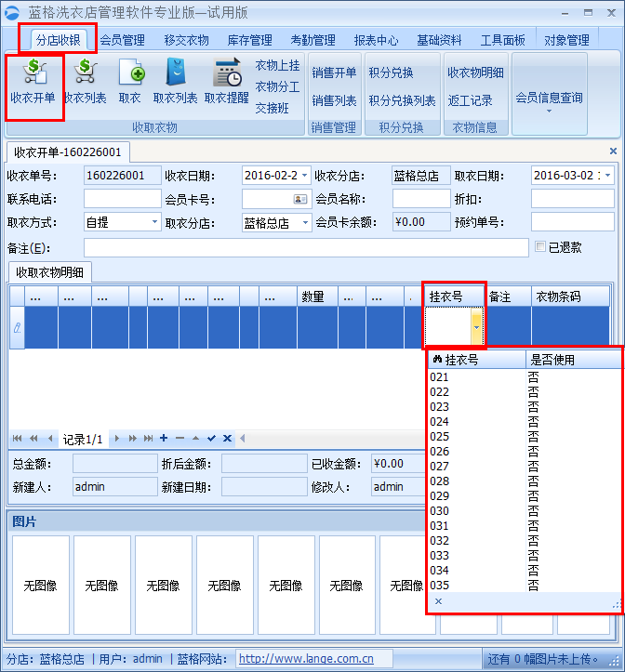
Task: Switch to 基础资料 ribbon tab
Action: 439,40
